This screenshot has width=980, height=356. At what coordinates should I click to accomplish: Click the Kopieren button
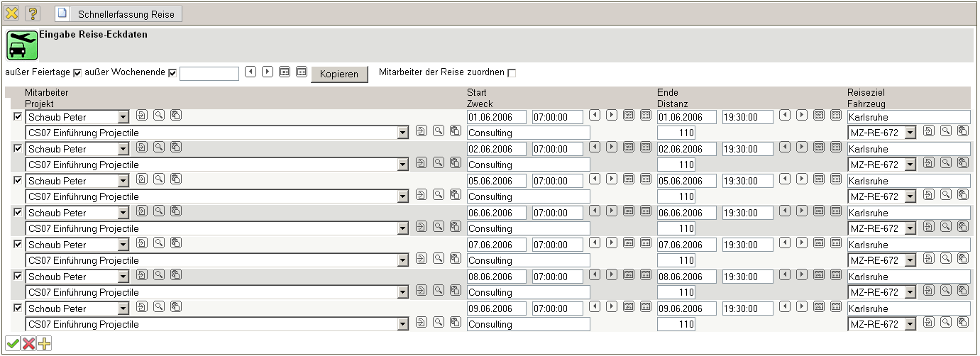(x=339, y=74)
